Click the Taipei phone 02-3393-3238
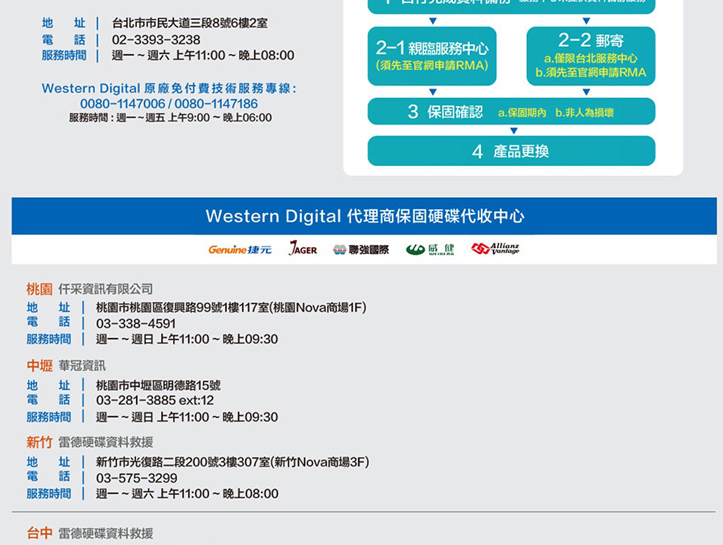 click(156, 40)
